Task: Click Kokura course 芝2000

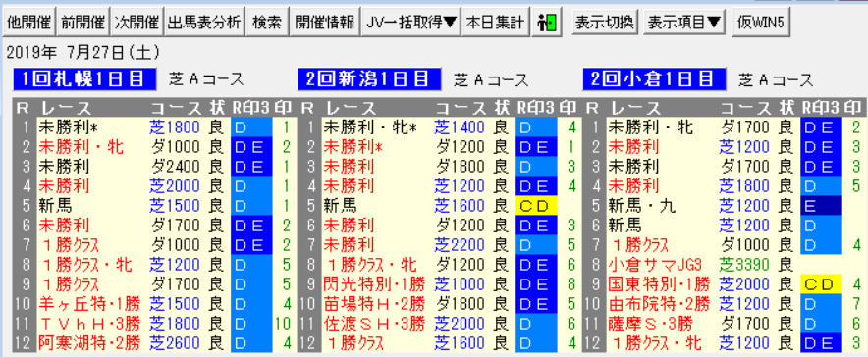Action: (744, 283)
